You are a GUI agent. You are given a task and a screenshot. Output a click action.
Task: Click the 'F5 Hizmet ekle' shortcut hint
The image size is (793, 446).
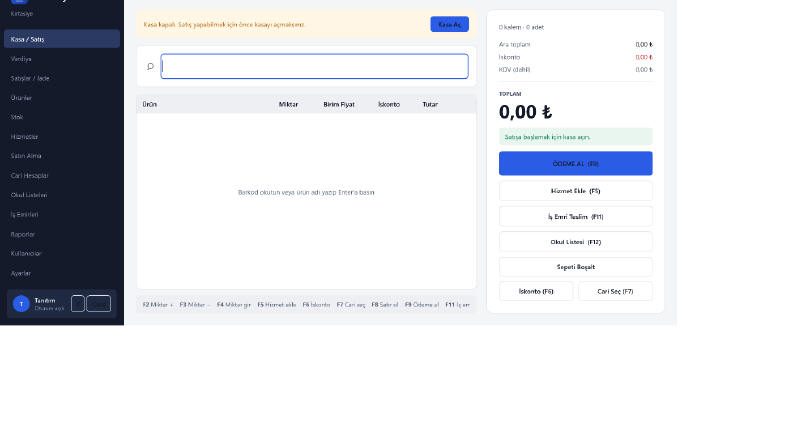tap(277, 304)
